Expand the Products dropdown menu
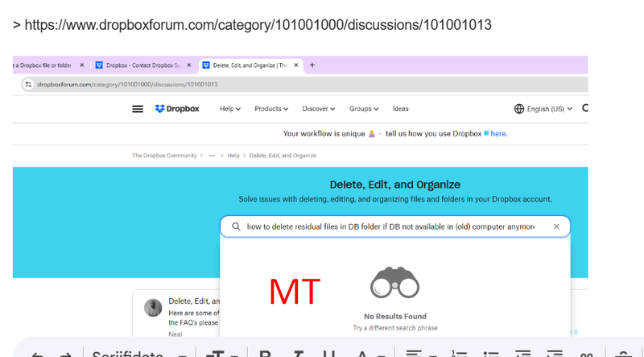This screenshot has width=644, height=357. [x=271, y=109]
